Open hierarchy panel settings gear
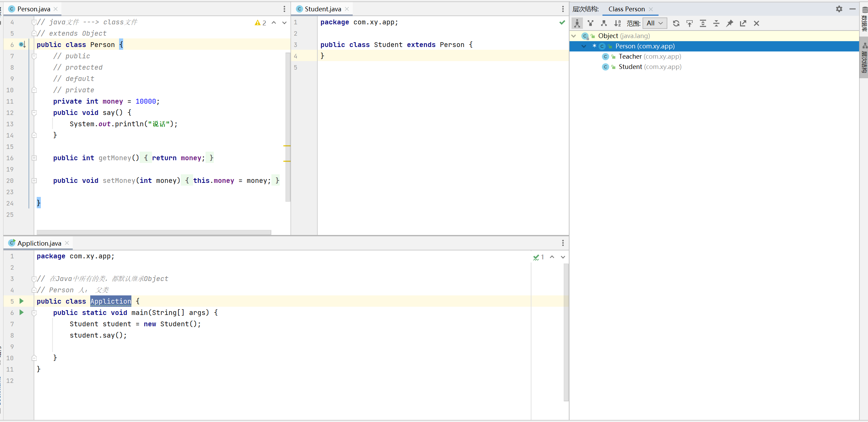 coord(839,9)
